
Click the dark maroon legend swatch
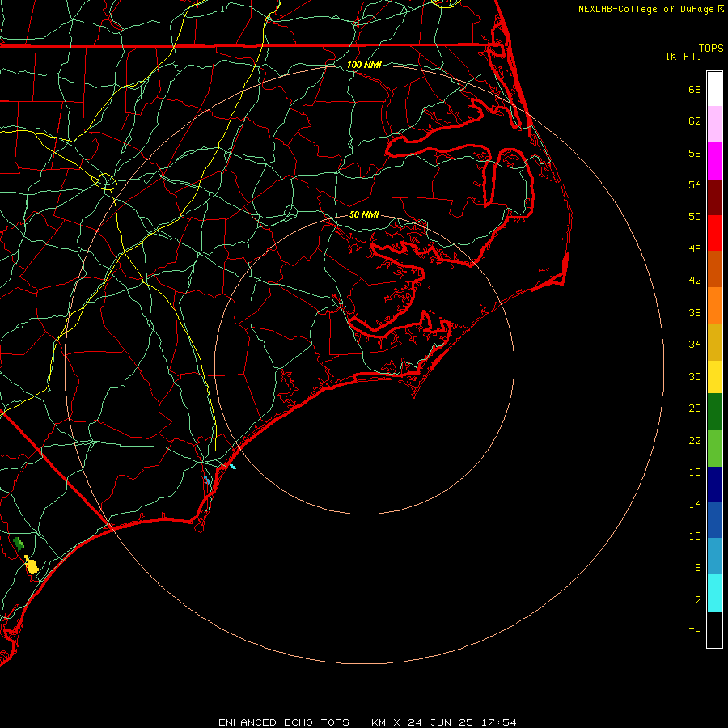coord(714,197)
